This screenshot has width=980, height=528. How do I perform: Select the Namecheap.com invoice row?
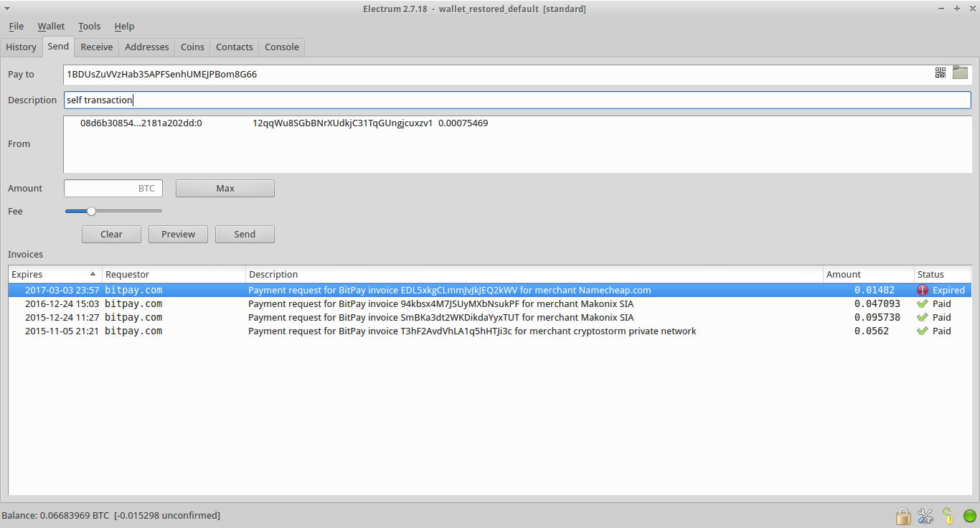click(x=489, y=291)
